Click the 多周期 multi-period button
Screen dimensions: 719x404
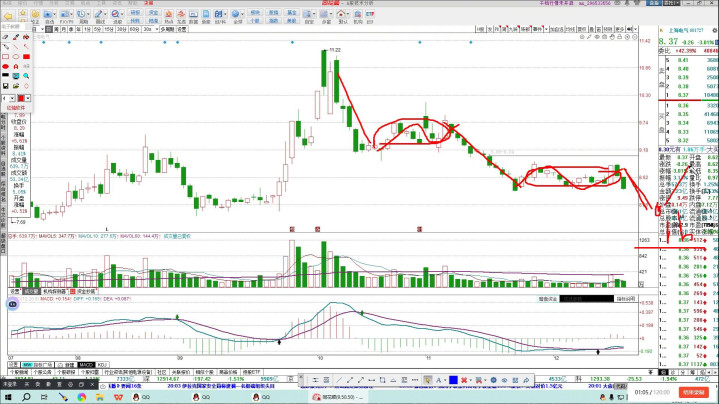pyautogui.click(x=167, y=29)
